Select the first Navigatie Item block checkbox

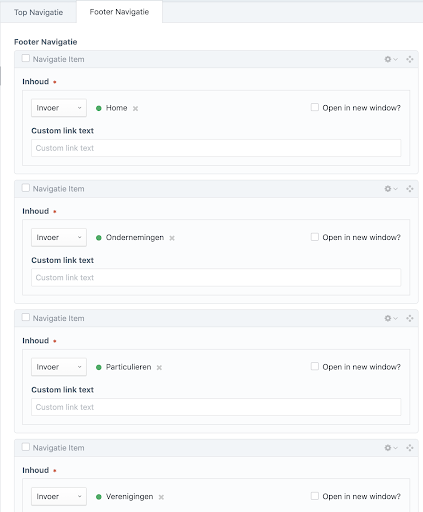click(26, 58)
